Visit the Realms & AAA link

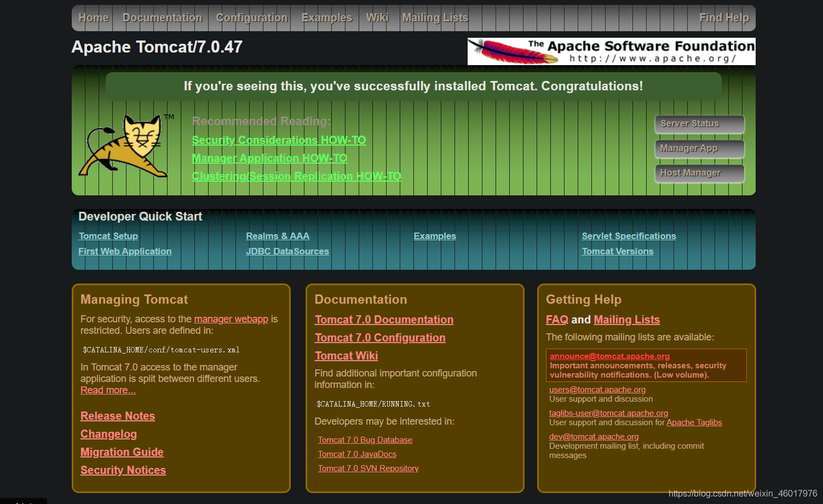coord(278,236)
